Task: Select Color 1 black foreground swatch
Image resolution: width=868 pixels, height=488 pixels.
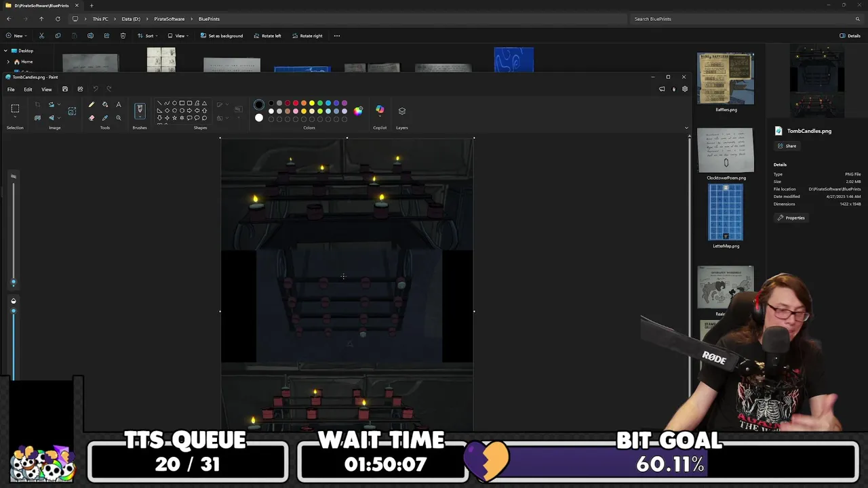Action: point(259,105)
